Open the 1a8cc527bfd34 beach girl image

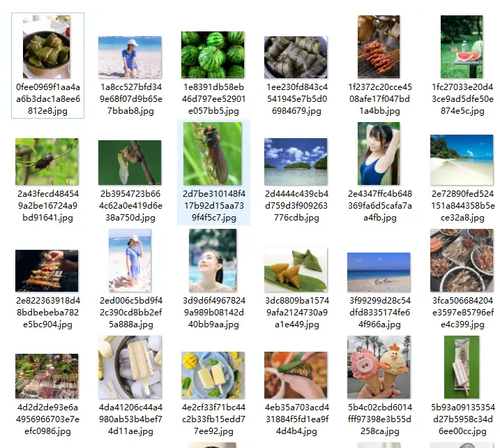pyautogui.click(x=130, y=57)
